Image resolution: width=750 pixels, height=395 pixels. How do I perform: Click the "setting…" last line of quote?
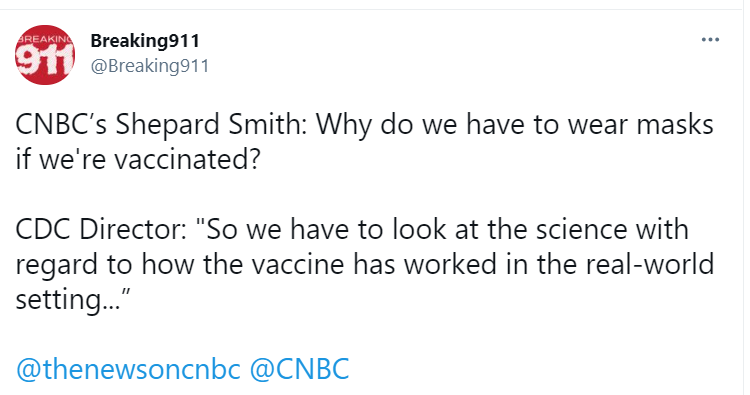click(x=73, y=300)
